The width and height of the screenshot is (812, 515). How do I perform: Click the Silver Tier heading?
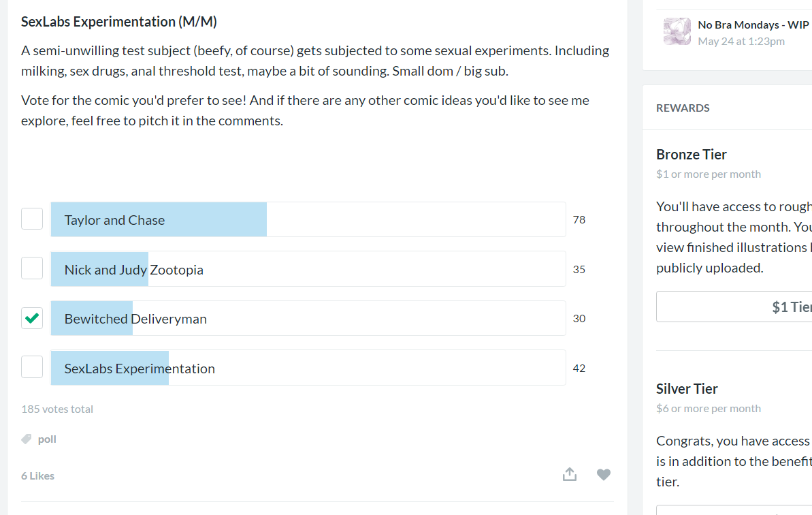click(x=687, y=389)
